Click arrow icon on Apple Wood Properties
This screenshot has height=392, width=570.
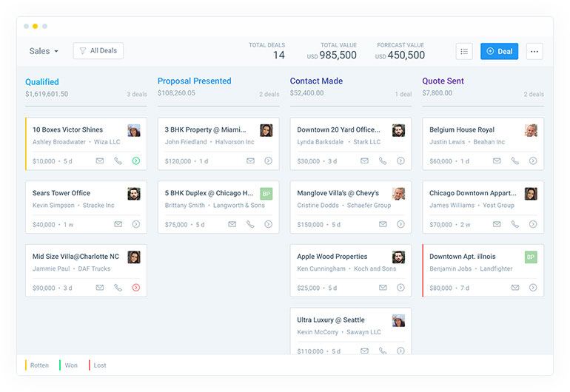[x=400, y=288]
